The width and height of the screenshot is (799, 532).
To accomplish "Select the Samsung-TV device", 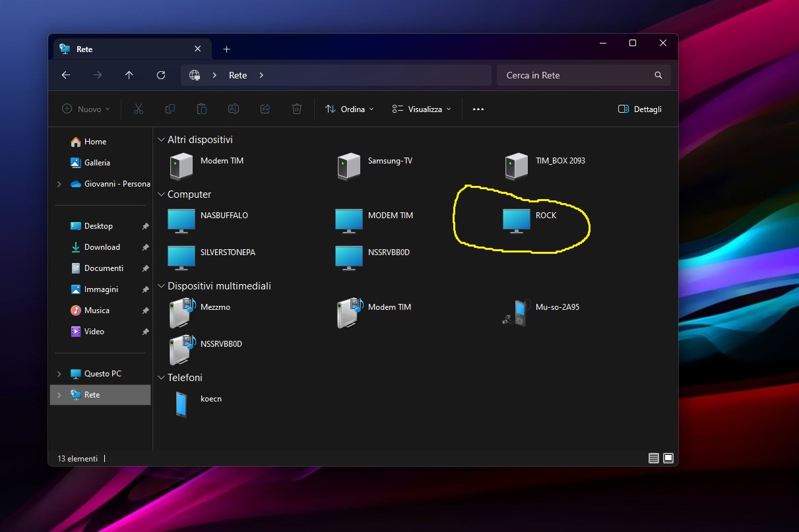I will tap(349, 166).
